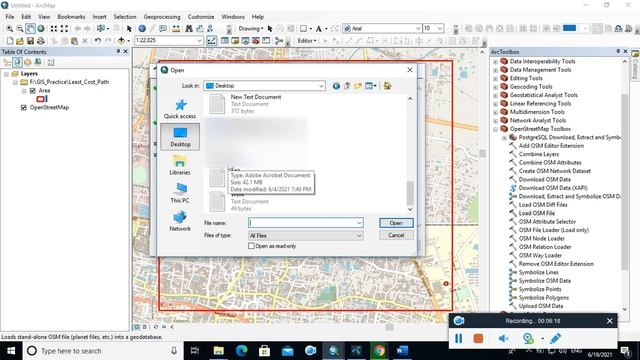This screenshot has width=640, height=360.
Task: Select Network in dialog sidebar
Action: 180,221
